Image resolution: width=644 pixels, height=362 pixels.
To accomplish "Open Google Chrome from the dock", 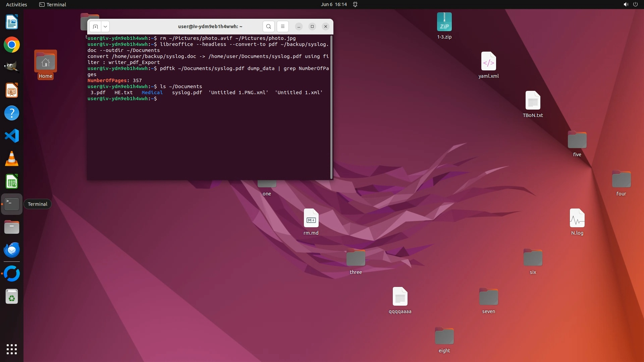I will pos(12,45).
